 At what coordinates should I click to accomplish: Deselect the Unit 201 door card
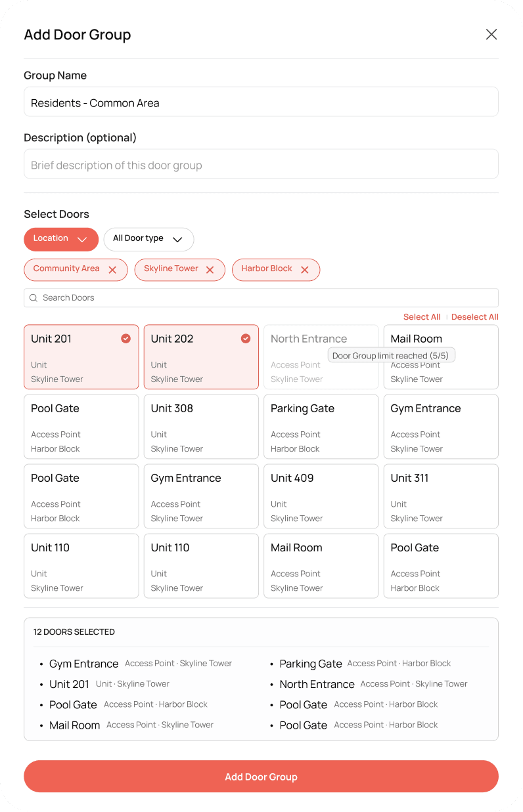coord(81,357)
